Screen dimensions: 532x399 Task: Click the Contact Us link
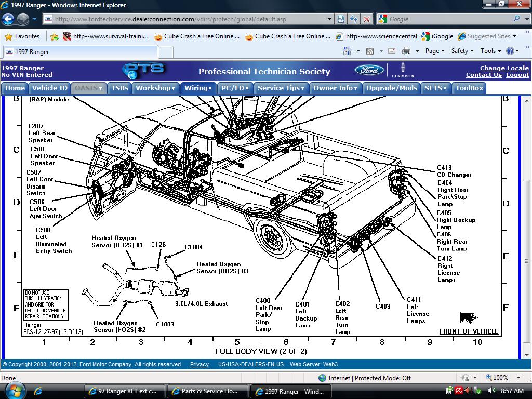pyautogui.click(x=484, y=75)
